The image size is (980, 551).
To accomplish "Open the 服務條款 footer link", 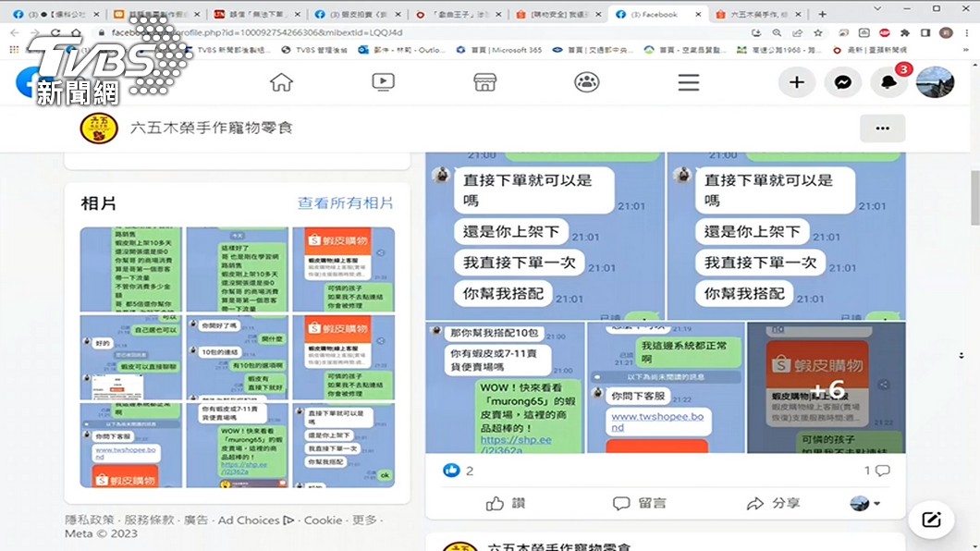I will [x=149, y=520].
